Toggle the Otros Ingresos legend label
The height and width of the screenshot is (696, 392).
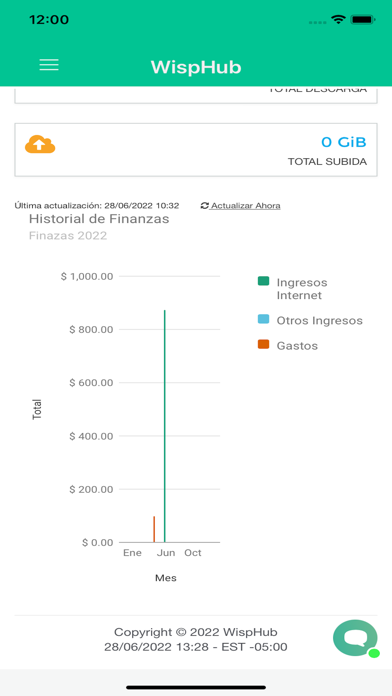(x=320, y=320)
